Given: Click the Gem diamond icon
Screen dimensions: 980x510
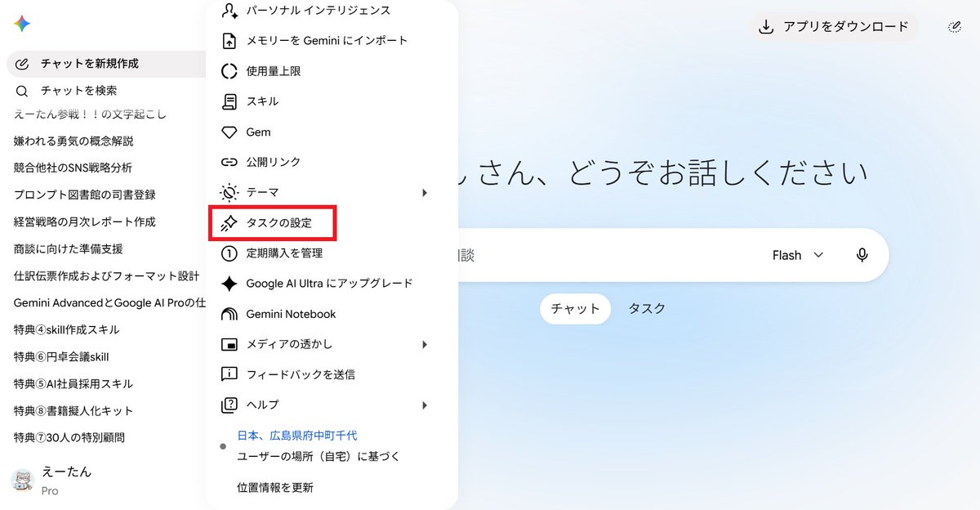Looking at the screenshot, I should (229, 132).
